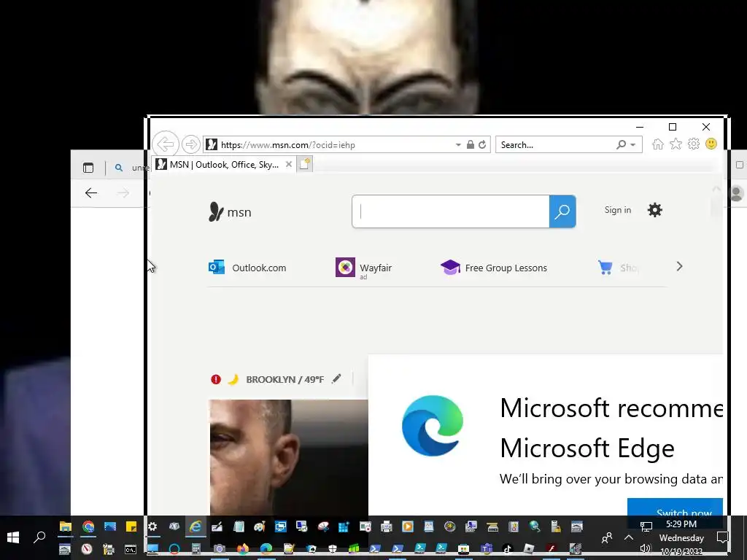747x560 pixels.
Task: Click the MSN web search field
Action: tap(451, 211)
